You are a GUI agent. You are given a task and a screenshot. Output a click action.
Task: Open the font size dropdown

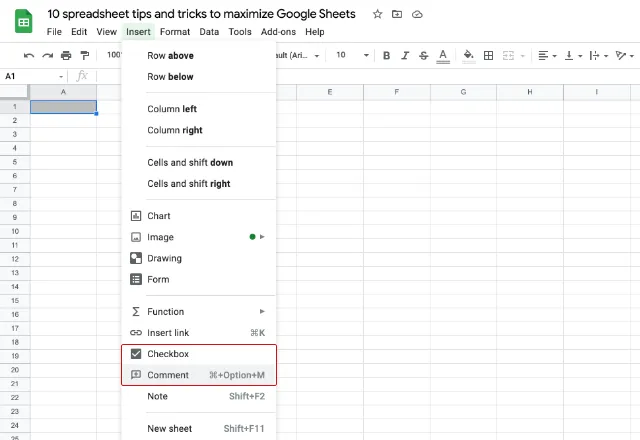coord(352,55)
